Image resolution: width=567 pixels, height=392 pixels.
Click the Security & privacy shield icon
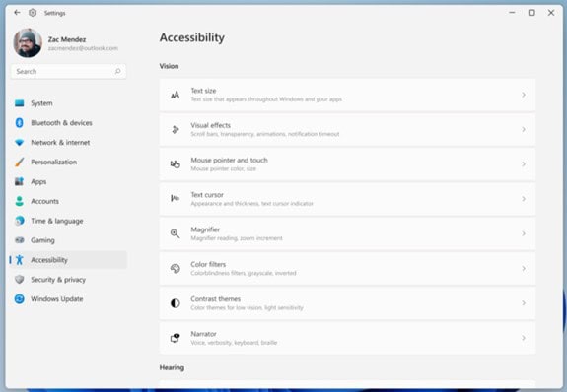click(x=20, y=280)
